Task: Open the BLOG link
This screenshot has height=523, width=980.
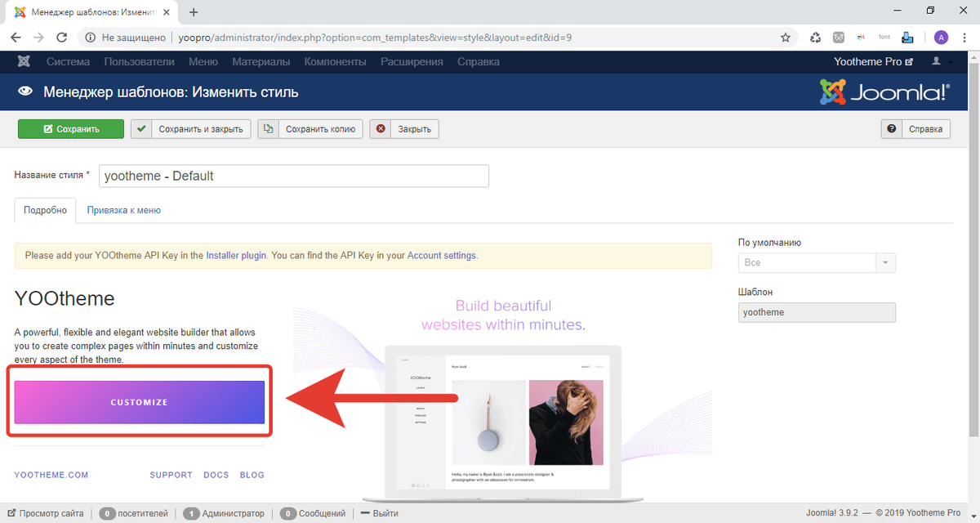Action: pyautogui.click(x=252, y=475)
